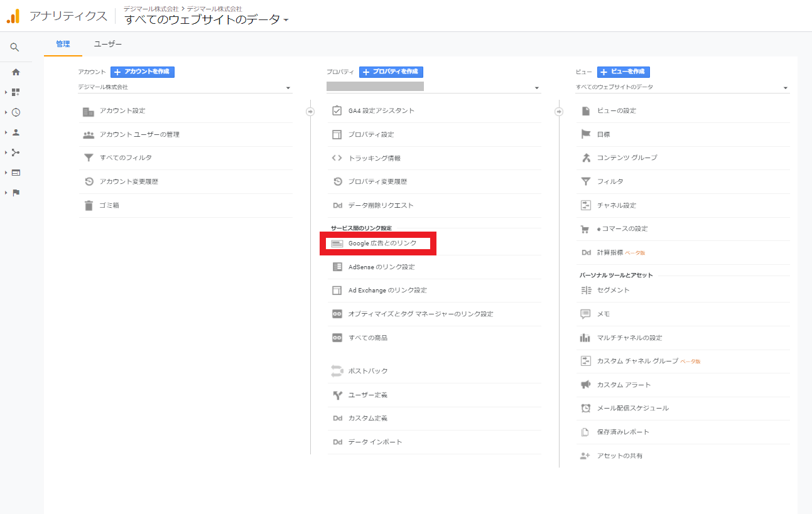Click building icon beside アカウント設定
The height and width of the screenshot is (514, 812).
[x=89, y=111]
